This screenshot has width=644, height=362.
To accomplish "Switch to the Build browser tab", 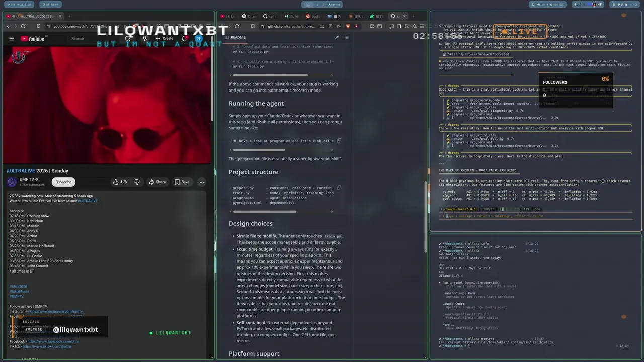I will 292,16.
